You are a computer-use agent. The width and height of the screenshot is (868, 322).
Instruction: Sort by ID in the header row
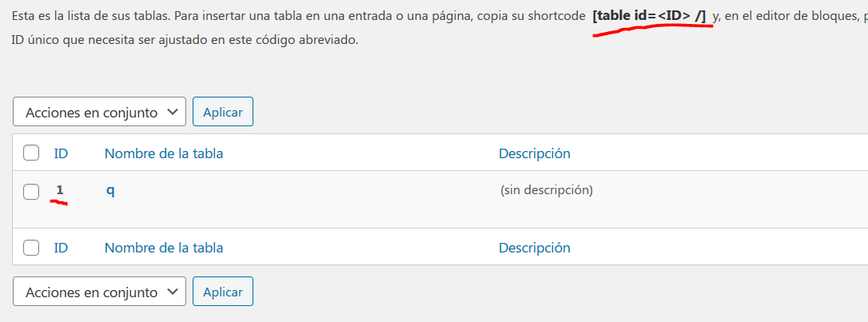point(61,153)
